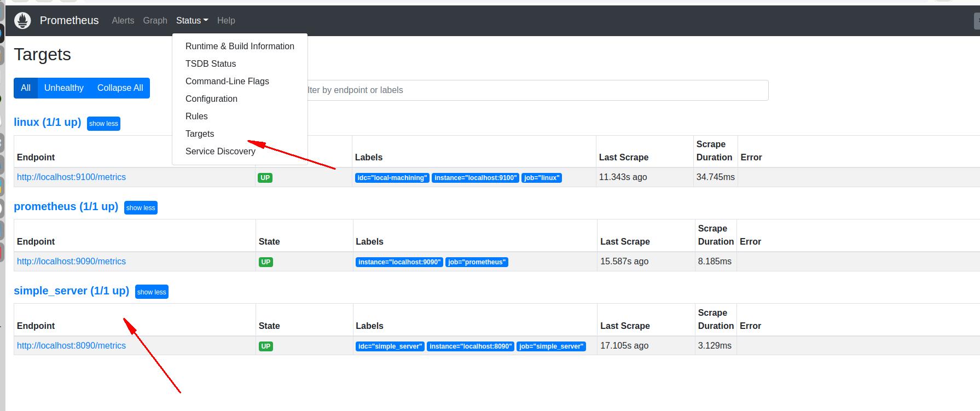
Task: Click instance="localhost:9100" label badge
Action: pyautogui.click(x=475, y=178)
